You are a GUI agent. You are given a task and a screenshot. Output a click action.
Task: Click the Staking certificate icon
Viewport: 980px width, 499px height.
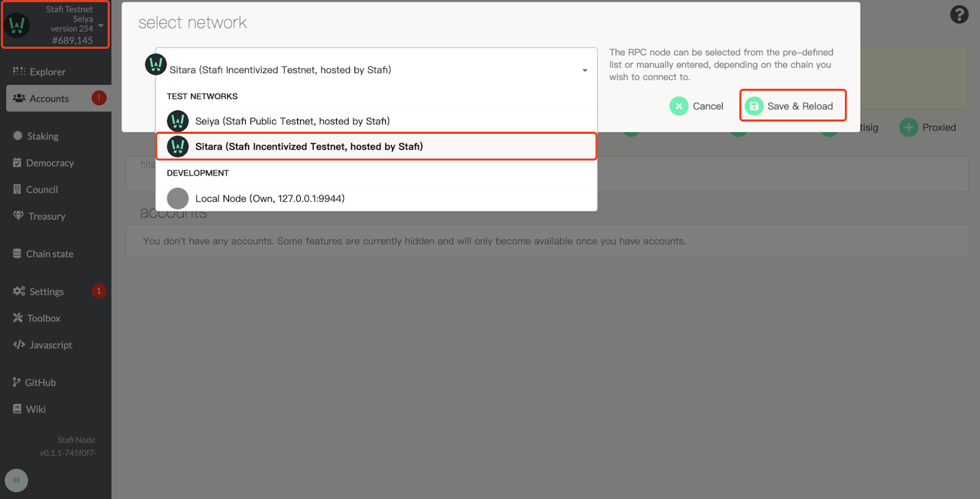coord(18,135)
